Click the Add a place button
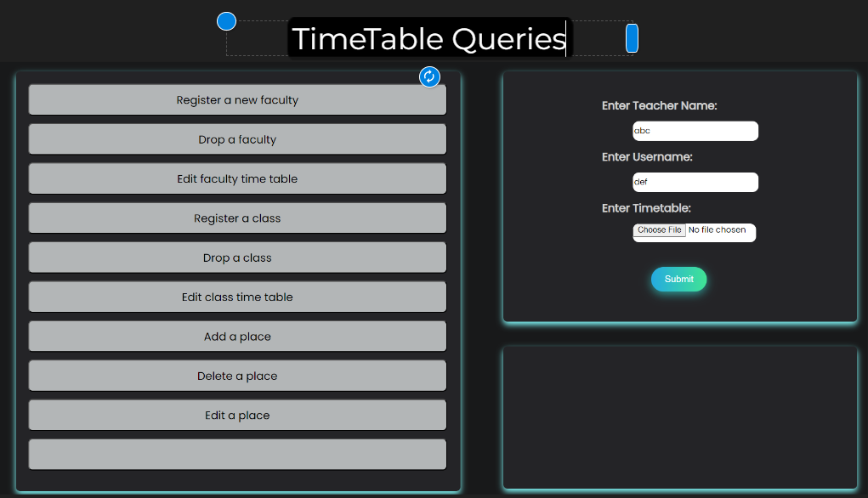 tap(237, 337)
